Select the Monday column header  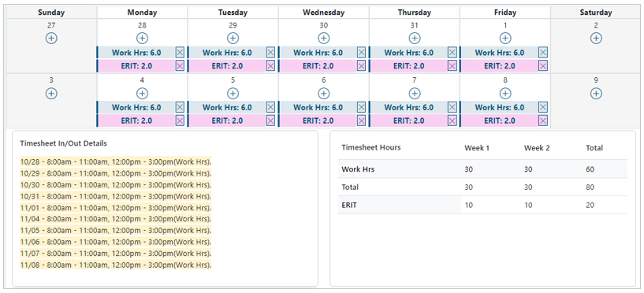coord(142,13)
